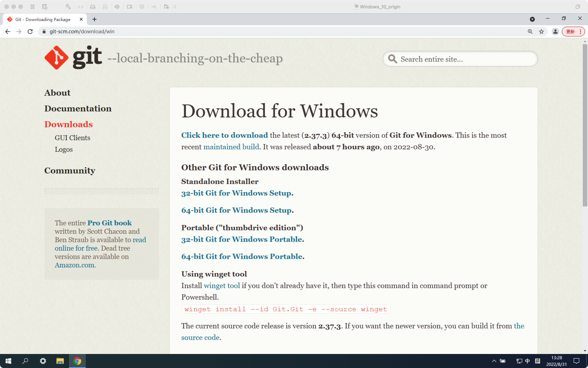Click the 'Download for Windows' heading
The height and width of the screenshot is (368, 588).
click(279, 111)
